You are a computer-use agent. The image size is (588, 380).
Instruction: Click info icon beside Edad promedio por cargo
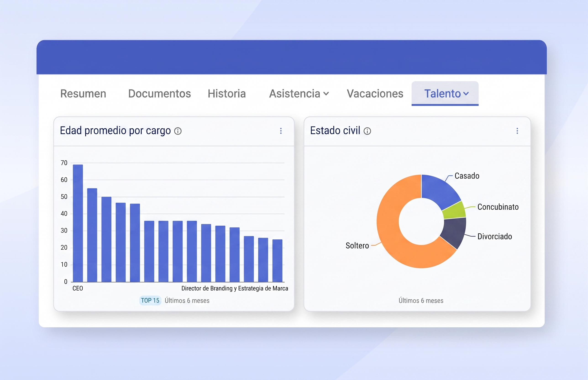pyautogui.click(x=178, y=131)
